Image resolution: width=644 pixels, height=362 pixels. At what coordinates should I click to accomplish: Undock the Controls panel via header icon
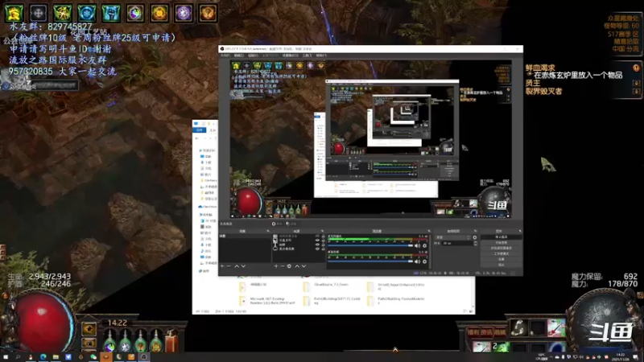click(520, 231)
